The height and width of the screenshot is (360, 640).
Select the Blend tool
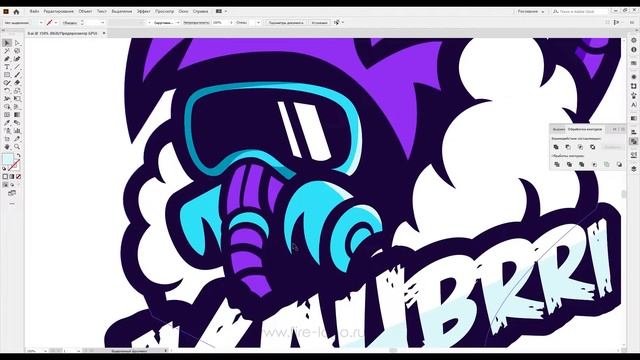pyautogui.click(x=17, y=122)
